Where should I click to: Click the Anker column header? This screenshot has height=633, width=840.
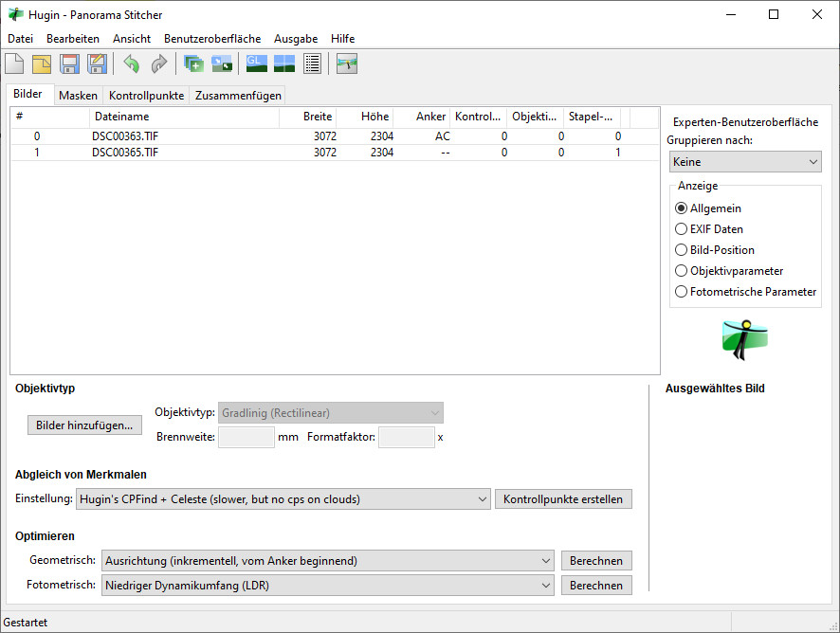[422, 117]
